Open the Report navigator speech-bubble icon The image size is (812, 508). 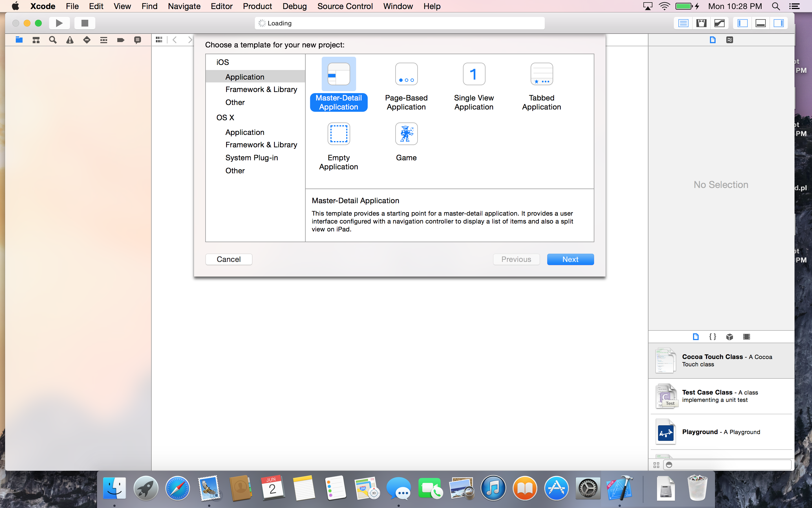tap(137, 40)
